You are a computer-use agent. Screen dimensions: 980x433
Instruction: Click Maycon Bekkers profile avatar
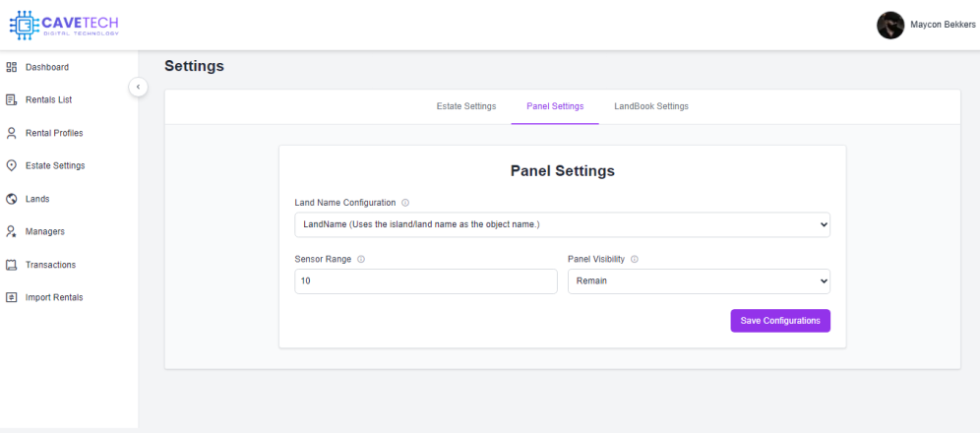(x=890, y=25)
